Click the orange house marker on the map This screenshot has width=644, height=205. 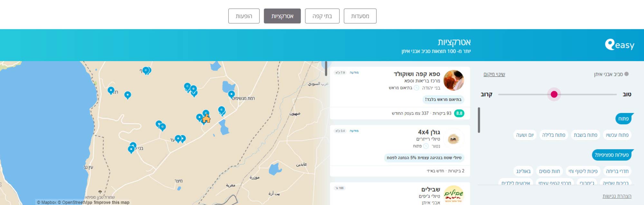coord(206,119)
